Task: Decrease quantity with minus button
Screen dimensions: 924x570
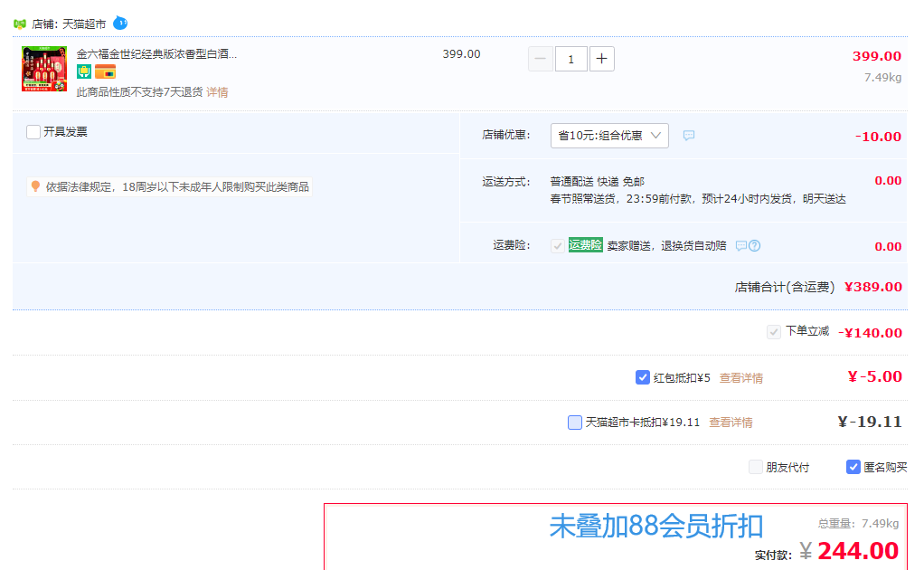Action: tap(541, 59)
